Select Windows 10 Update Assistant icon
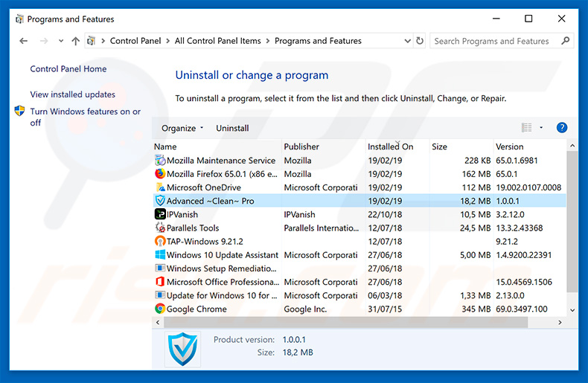The height and width of the screenshot is (383, 588). (x=160, y=255)
